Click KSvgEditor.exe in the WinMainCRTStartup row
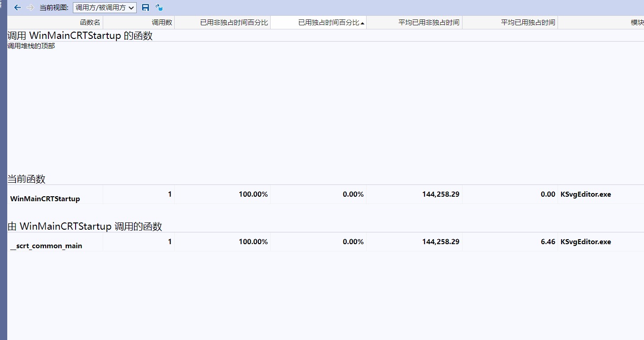Viewport: 644px width, 340px height. 586,194
